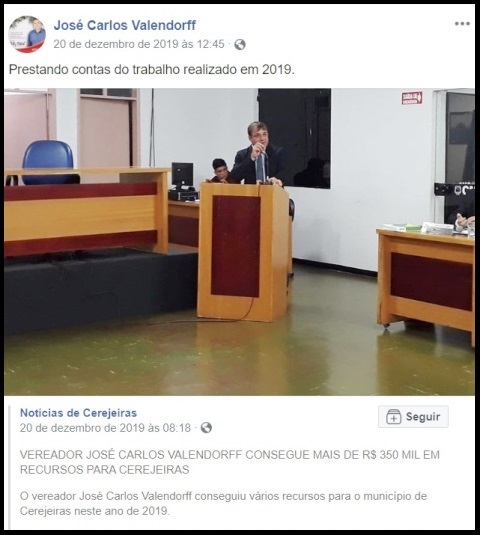Click the globe icon beside 08:18 timestamp
This screenshot has width=480, height=535.
(x=206, y=428)
